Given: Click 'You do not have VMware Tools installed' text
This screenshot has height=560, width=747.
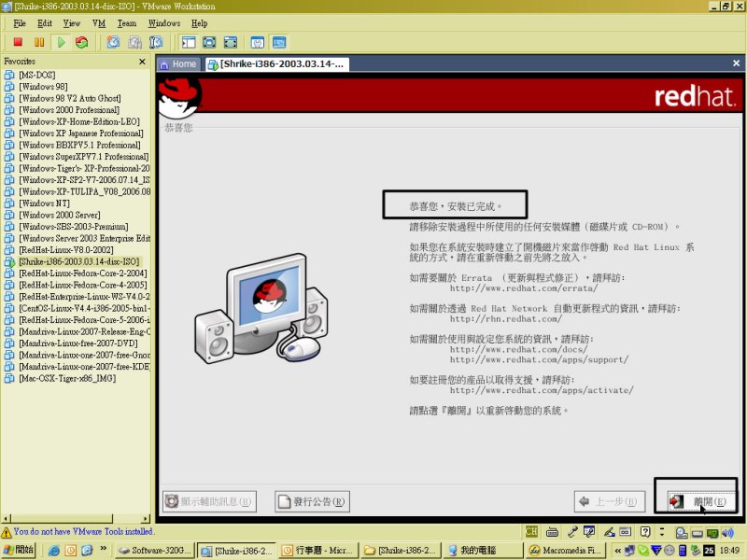Looking at the screenshot, I should (x=84, y=531).
